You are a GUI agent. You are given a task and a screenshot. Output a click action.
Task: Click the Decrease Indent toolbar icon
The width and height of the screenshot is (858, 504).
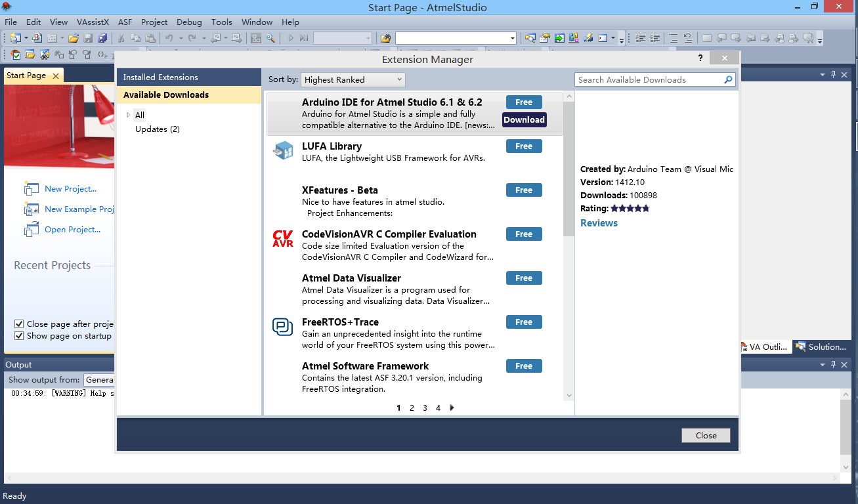(640, 38)
